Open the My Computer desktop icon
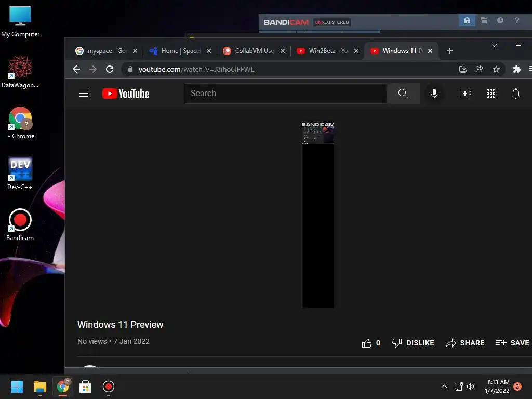 pyautogui.click(x=20, y=22)
